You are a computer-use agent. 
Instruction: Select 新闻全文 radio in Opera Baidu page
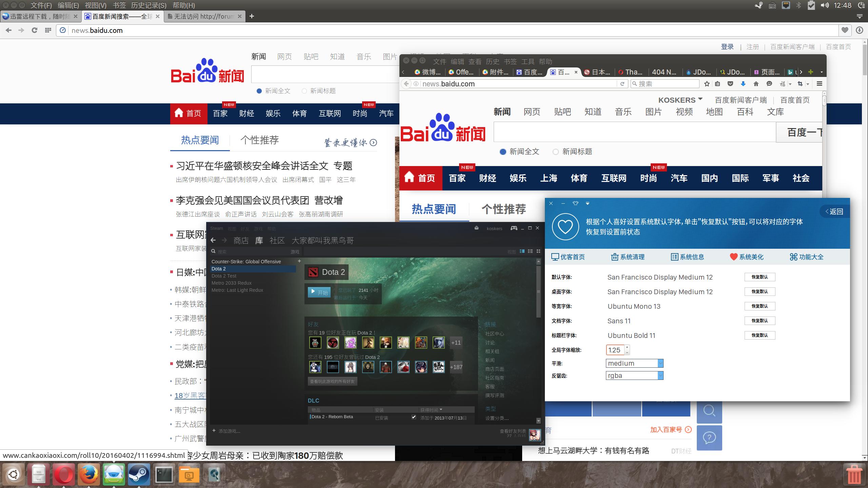coord(259,91)
